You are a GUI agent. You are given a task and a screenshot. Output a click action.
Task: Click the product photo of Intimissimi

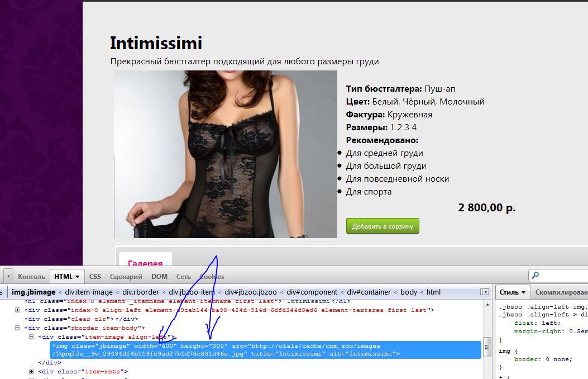tap(226, 154)
